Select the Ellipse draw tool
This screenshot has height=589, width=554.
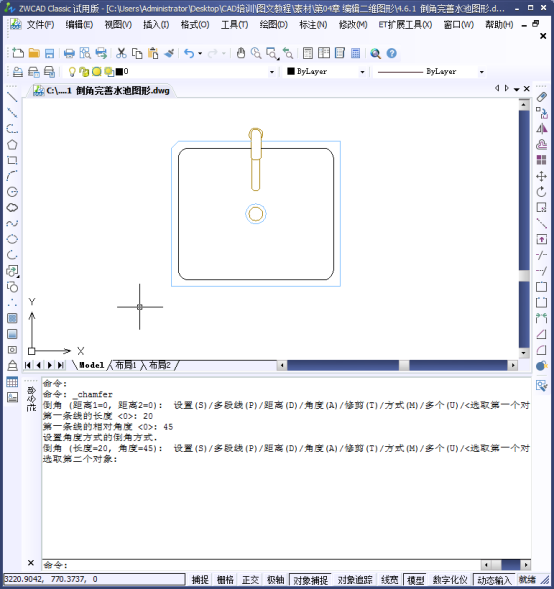pos(12,239)
